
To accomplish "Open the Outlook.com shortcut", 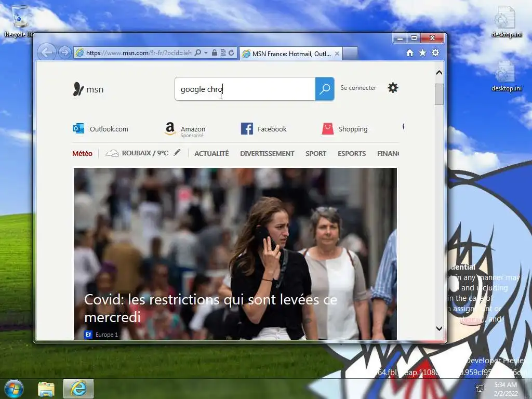I will point(100,129).
